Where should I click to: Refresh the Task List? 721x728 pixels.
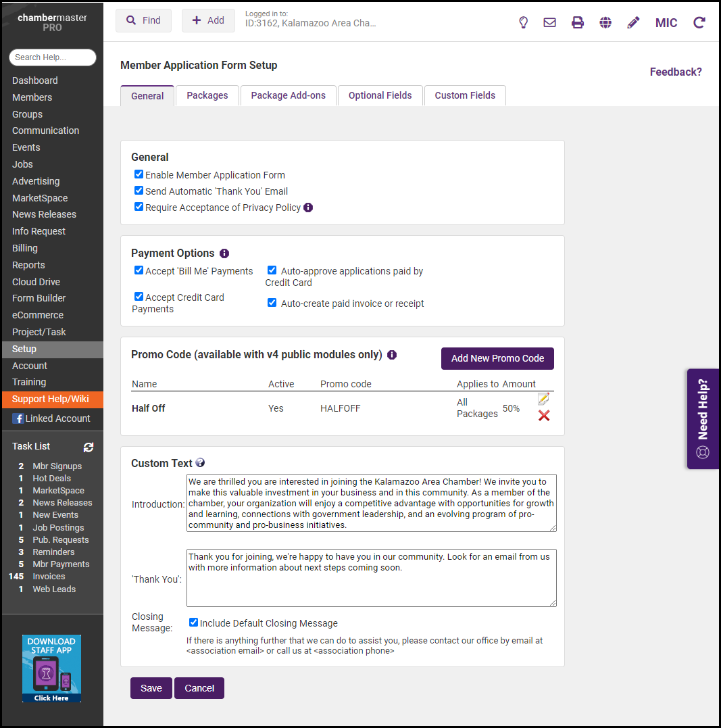click(89, 447)
